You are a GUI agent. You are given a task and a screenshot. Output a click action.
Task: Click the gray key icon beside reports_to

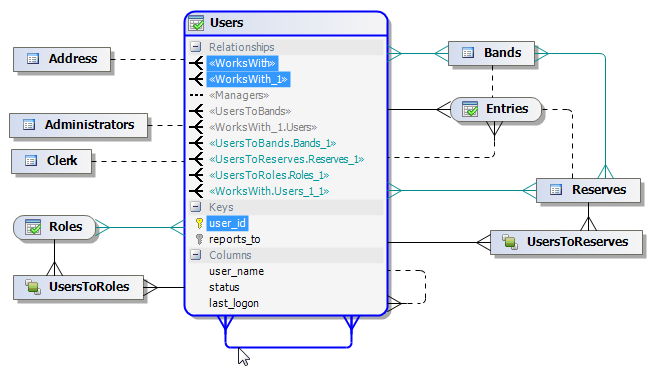pos(199,239)
